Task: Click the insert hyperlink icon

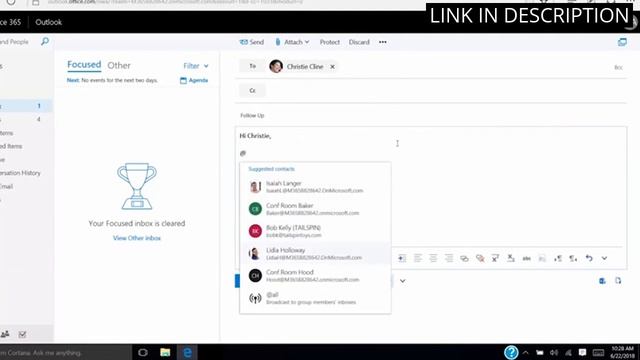Action: pos(464,258)
